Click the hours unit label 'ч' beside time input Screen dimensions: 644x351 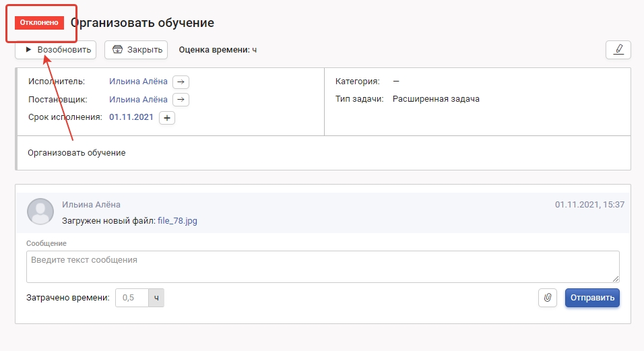pos(156,298)
